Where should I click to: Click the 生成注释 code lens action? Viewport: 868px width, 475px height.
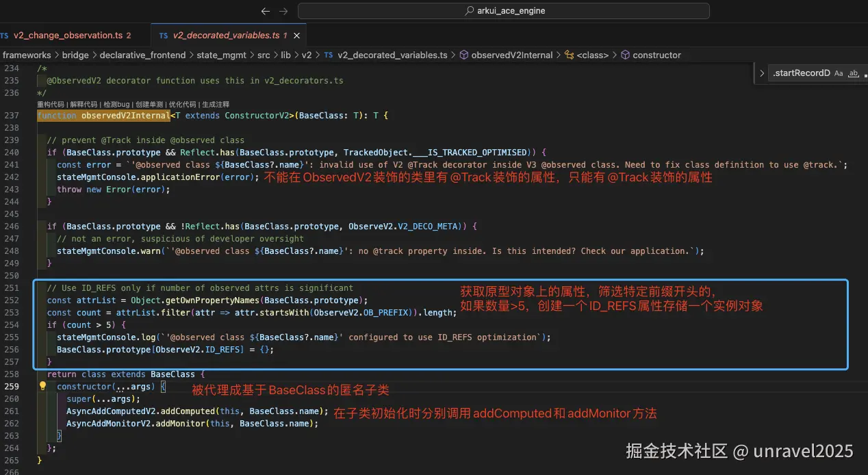[216, 105]
